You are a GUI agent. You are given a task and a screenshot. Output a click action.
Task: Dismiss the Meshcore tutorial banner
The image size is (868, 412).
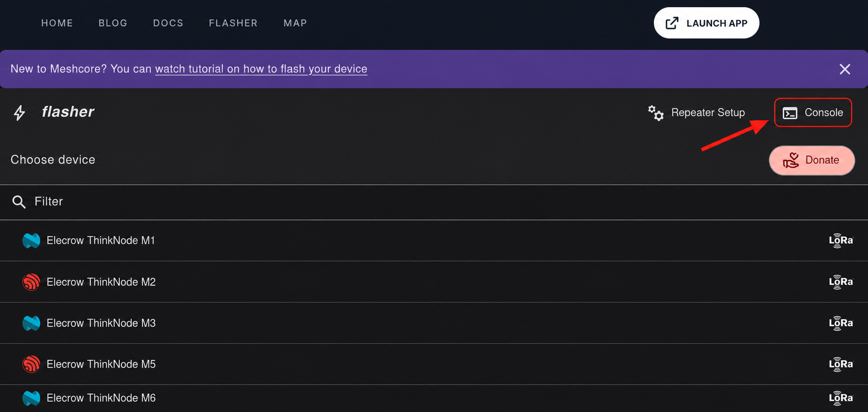tap(845, 69)
